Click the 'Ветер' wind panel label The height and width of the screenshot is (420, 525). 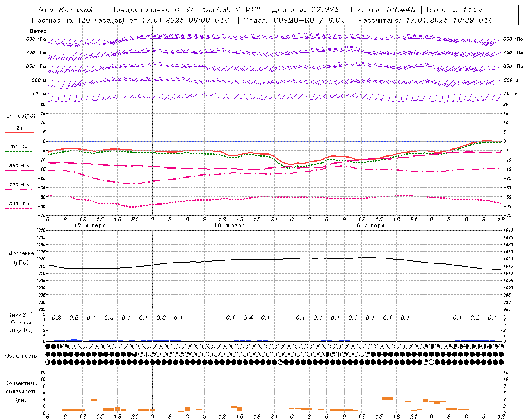pos(38,31)
